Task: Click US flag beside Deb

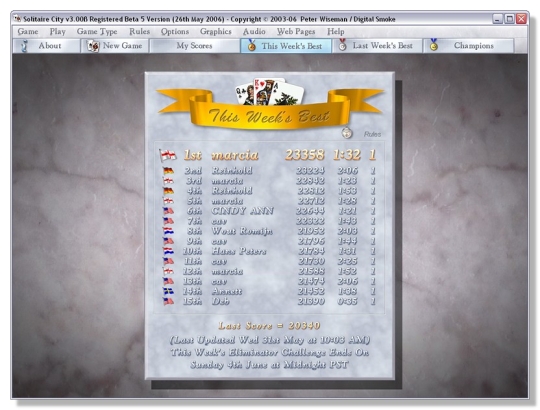Action: (x=168, y=302)
